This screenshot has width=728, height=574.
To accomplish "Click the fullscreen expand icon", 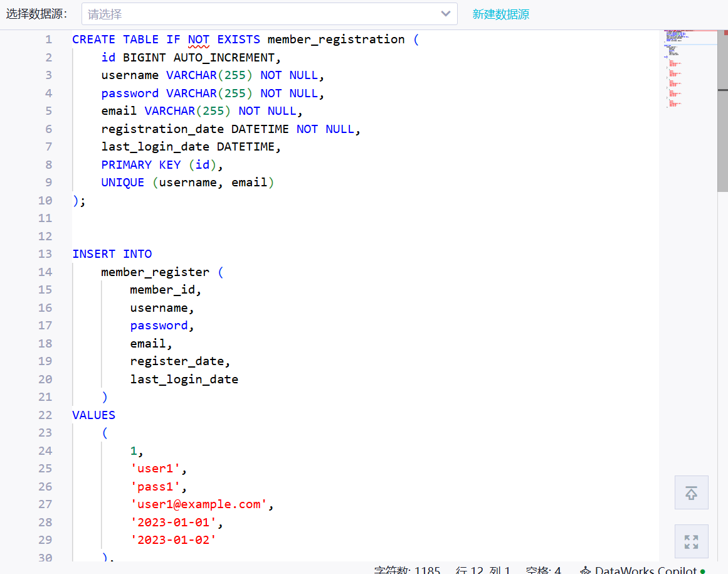I will (x=691, y=541).
